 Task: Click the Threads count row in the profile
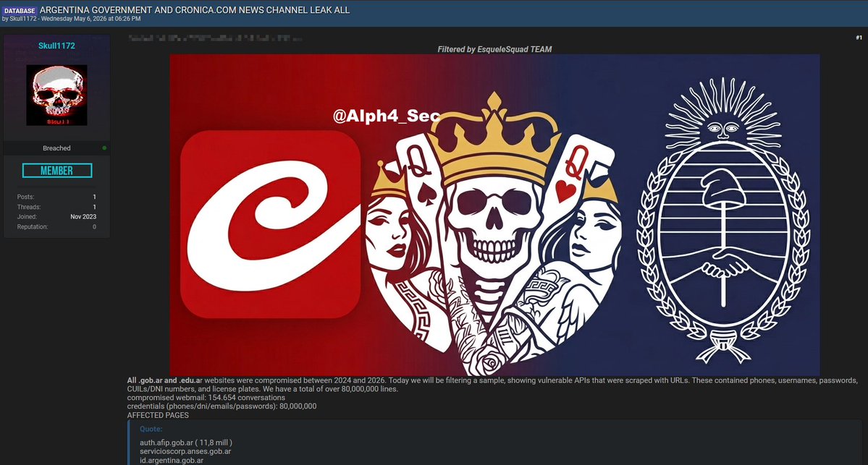(56, 207)
